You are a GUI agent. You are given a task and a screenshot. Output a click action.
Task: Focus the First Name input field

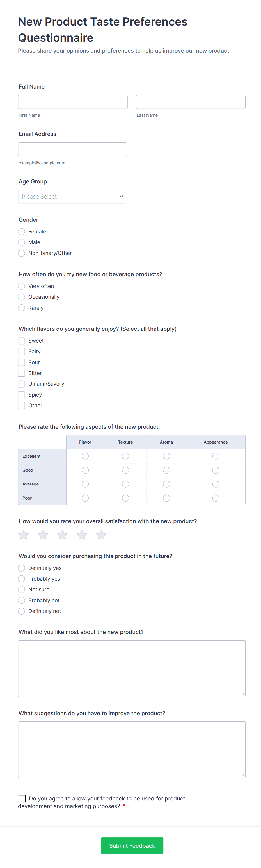coord(73,102)
